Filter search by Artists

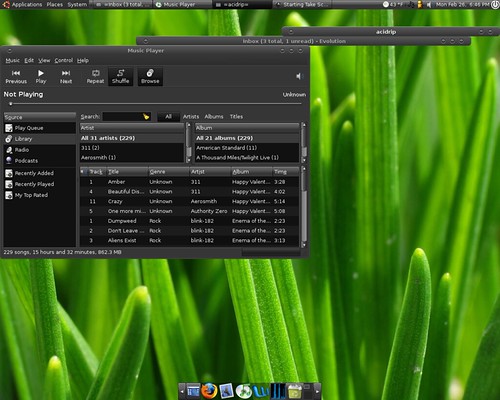pyautogui.click(x=191, y=116)
